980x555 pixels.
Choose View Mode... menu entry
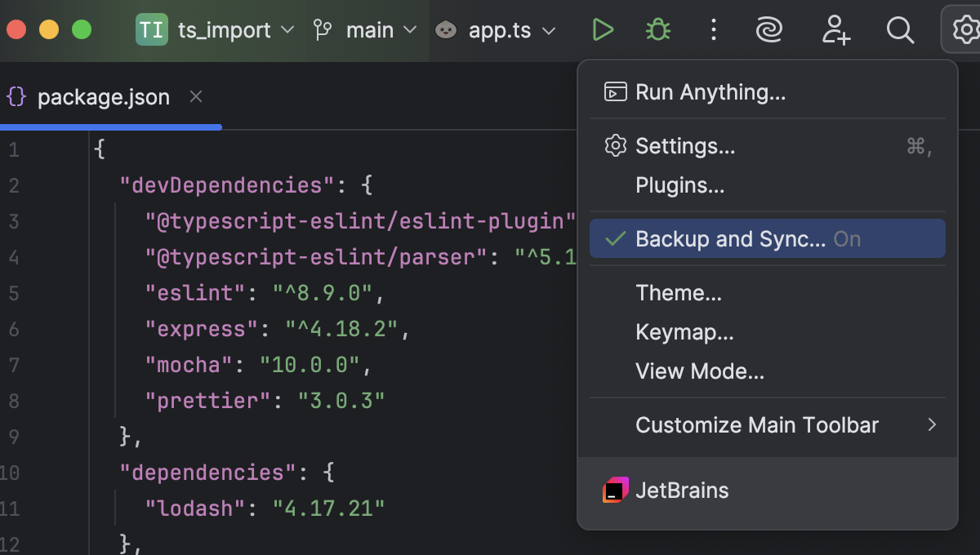click(768, 371)
